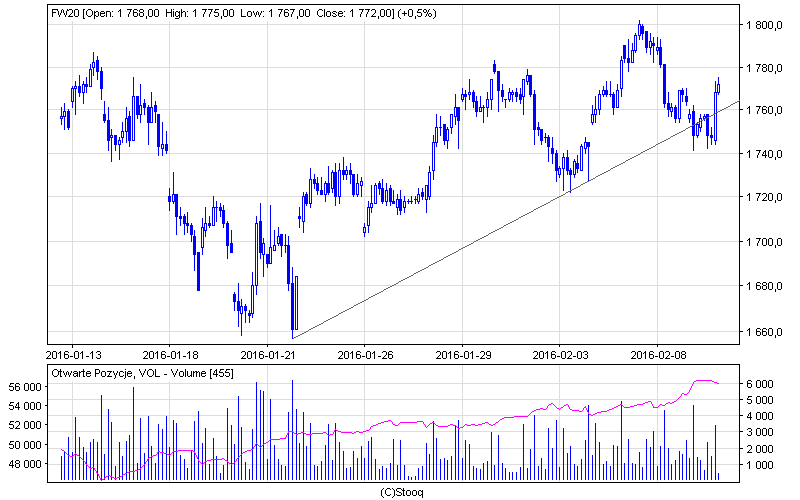Click the 2016-02-03 date label
Screen dimensions: 800x500
click(560, 355)
